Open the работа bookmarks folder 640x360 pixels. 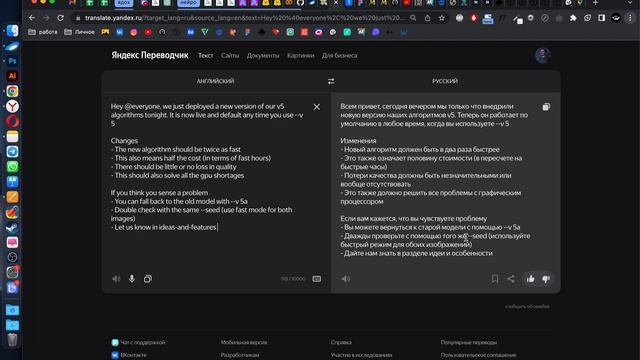pyautogui.click(x=43, y=32)
